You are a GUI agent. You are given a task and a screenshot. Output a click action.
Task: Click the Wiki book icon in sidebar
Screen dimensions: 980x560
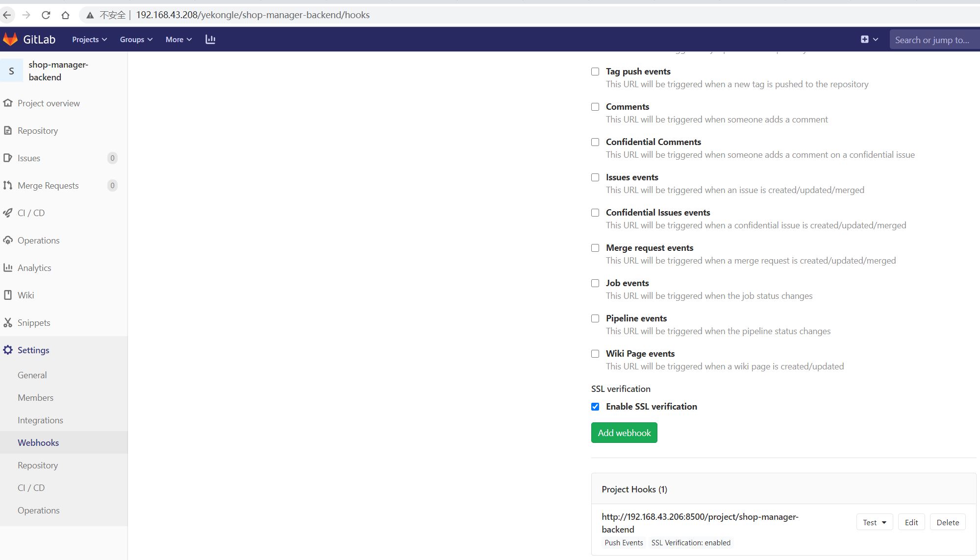(8, 295)
